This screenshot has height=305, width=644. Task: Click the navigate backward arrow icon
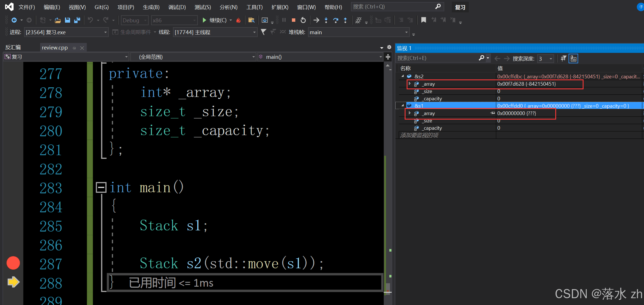(x=14, y=20)
